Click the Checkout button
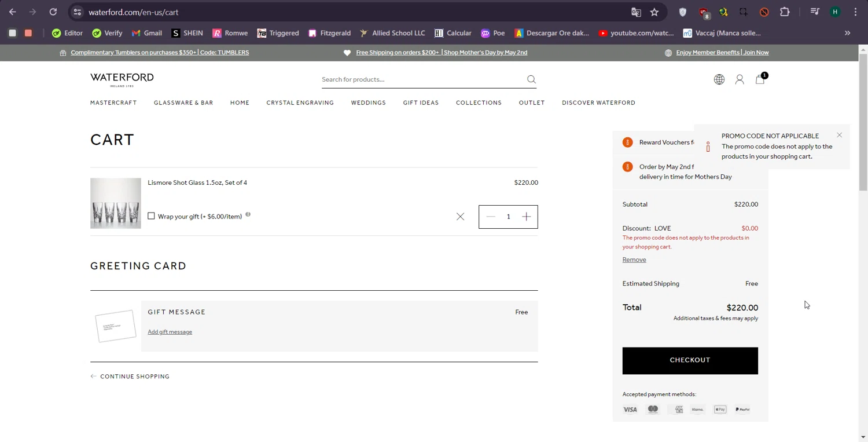 pos(690,360)
